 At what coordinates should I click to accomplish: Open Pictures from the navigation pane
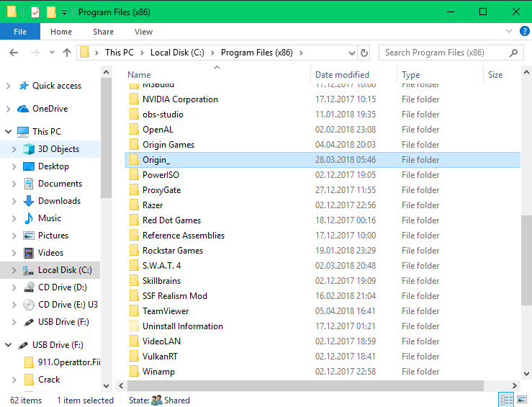click(x=53, y=236)
